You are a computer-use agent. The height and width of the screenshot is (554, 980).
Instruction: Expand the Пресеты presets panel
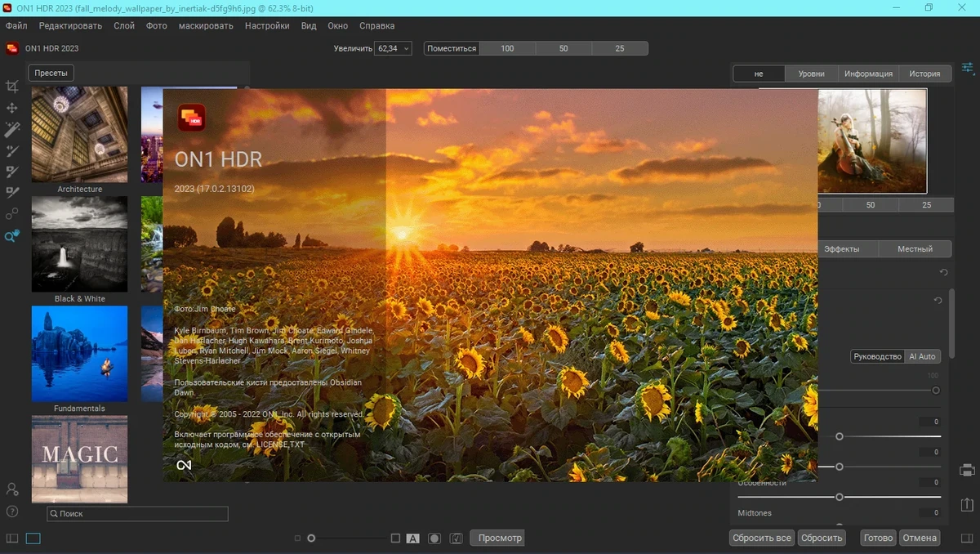click(x=51, y=73)
